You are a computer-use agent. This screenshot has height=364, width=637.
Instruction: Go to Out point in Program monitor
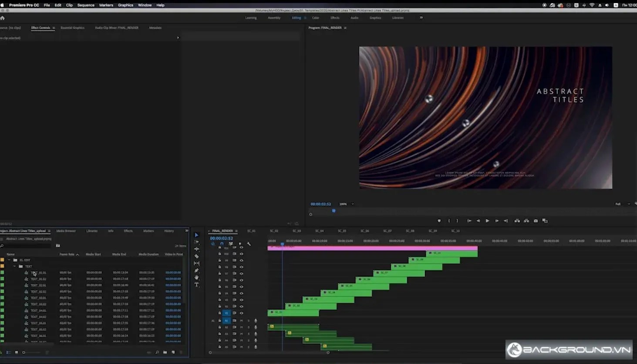[506, 221]
